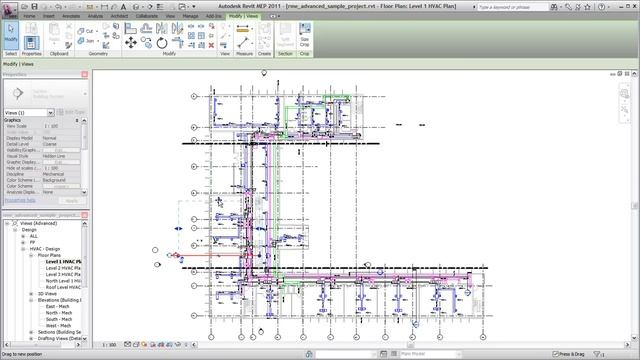The width and height of the screenshot is (640, 360).
Task: Select the Modify arrow tool
Action: (11, 36)
